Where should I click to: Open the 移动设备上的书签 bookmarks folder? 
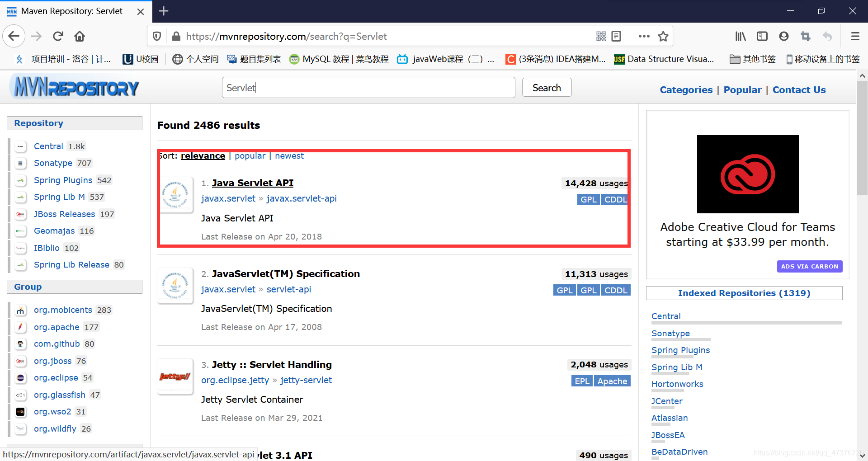click(823, 59)
